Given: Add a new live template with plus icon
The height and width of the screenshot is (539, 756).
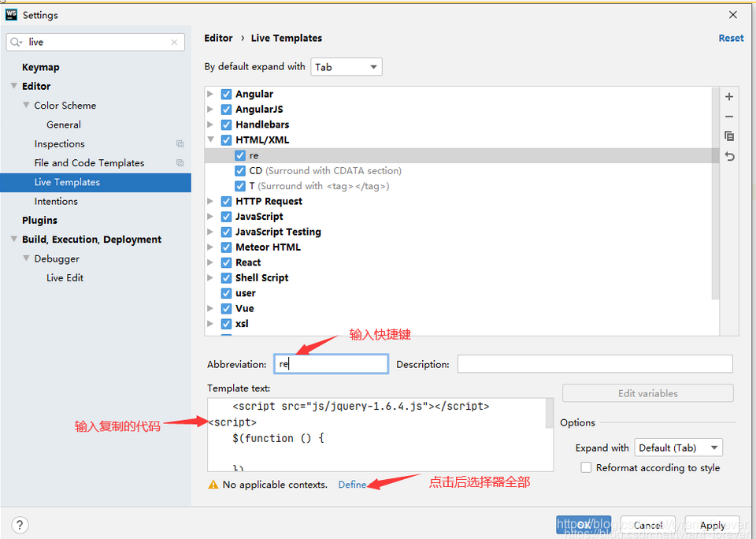Looking at the screenshot, I should (729, 96).
